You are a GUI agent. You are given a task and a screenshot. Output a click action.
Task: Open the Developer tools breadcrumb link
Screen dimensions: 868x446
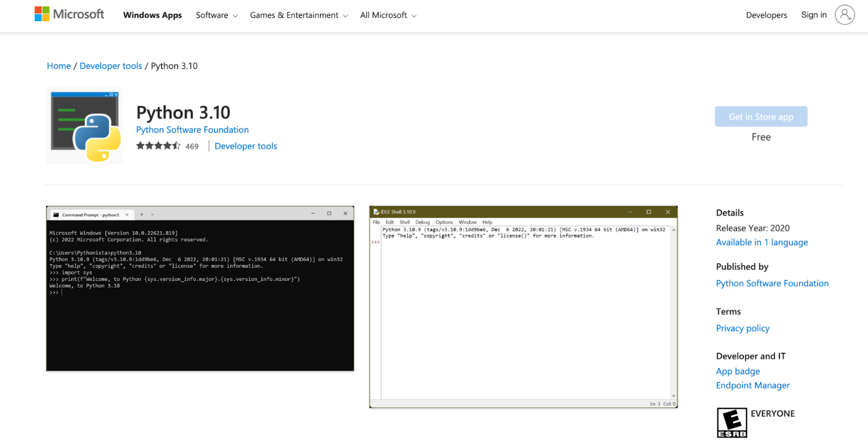[111, 66]
